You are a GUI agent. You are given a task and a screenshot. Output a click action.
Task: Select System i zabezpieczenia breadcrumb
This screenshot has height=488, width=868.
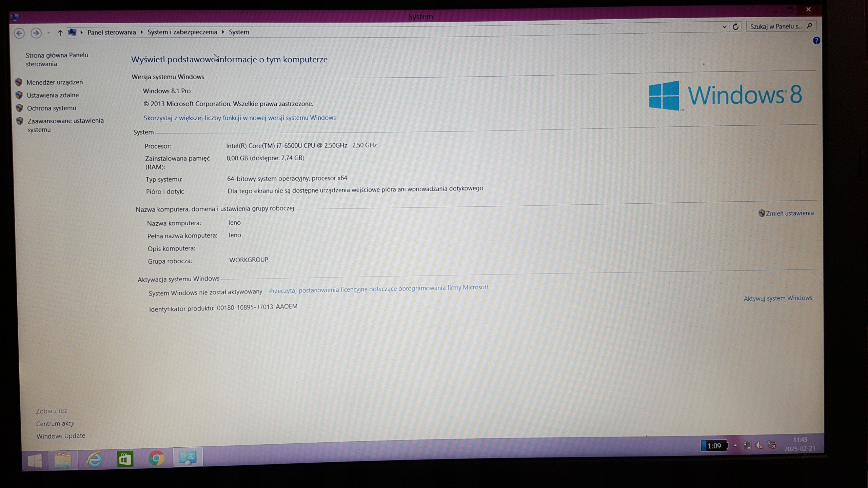click(x=182, y=32)
